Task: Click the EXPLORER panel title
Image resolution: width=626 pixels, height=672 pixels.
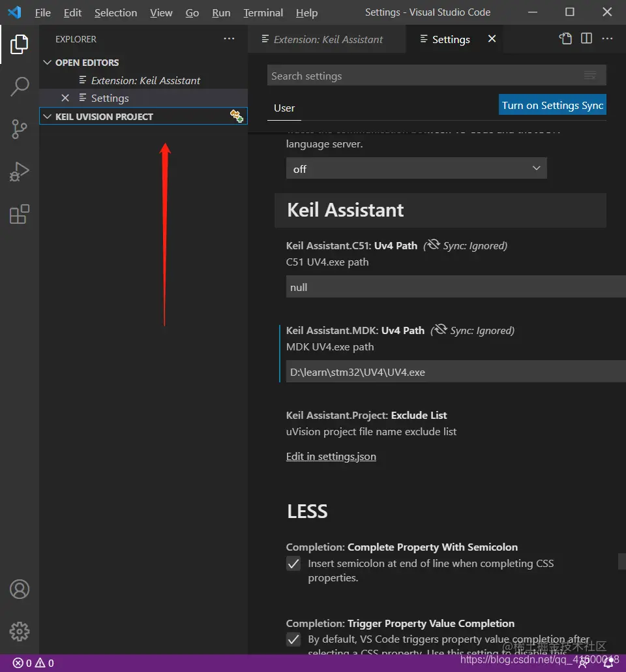Action: pyautogui.click(x=76, y=39)
